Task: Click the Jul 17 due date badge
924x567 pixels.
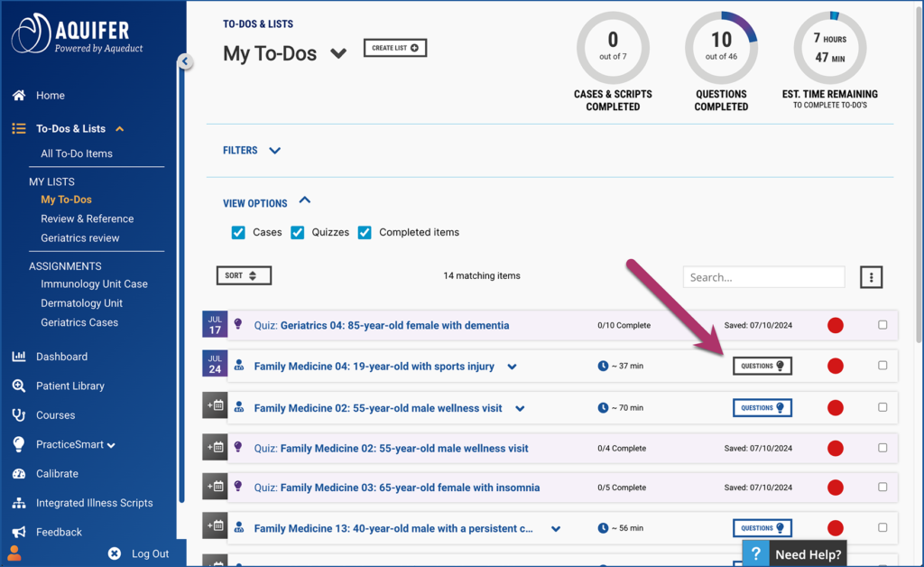Action: (215, 325)
